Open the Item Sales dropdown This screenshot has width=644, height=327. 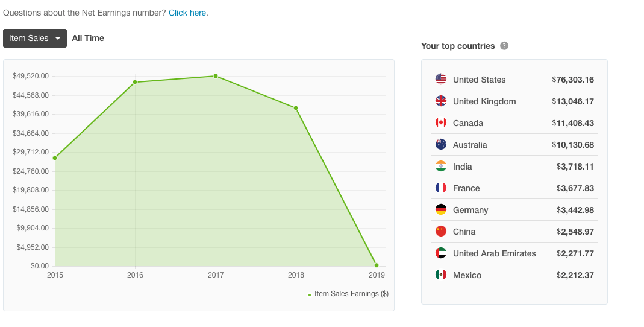coord(35,38)
